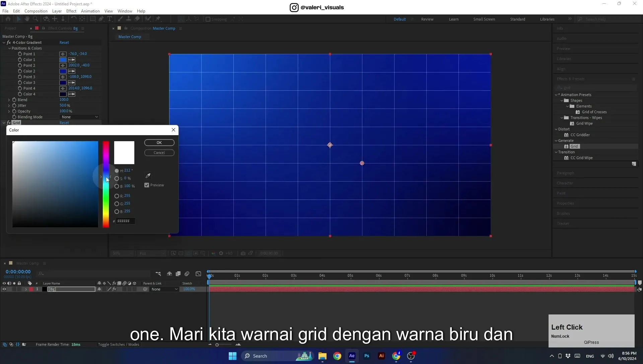643x364 pixels.
Task: Select the Brush tool
Action: (120, 19)
